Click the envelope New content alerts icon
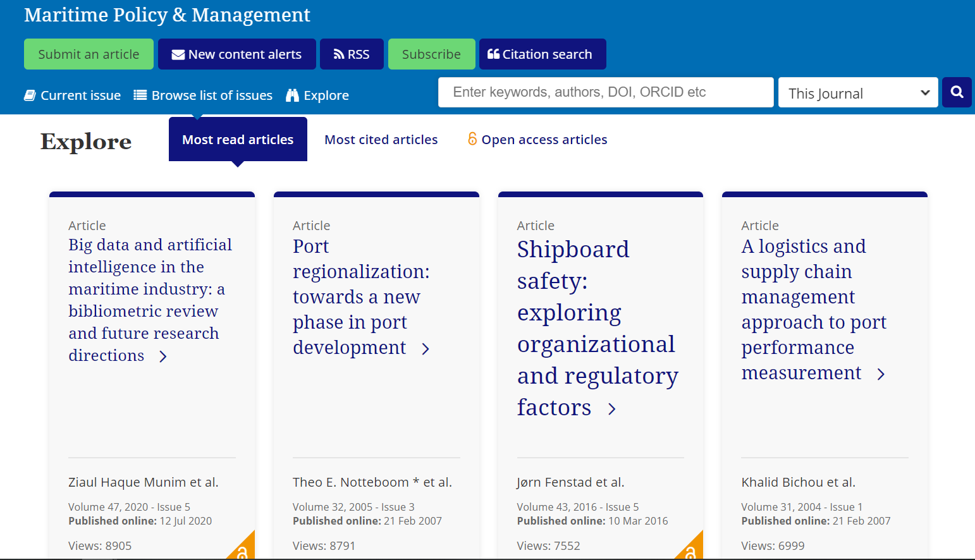Image resolution: width=975 pixels, height=560 pixels. (178, 54)
